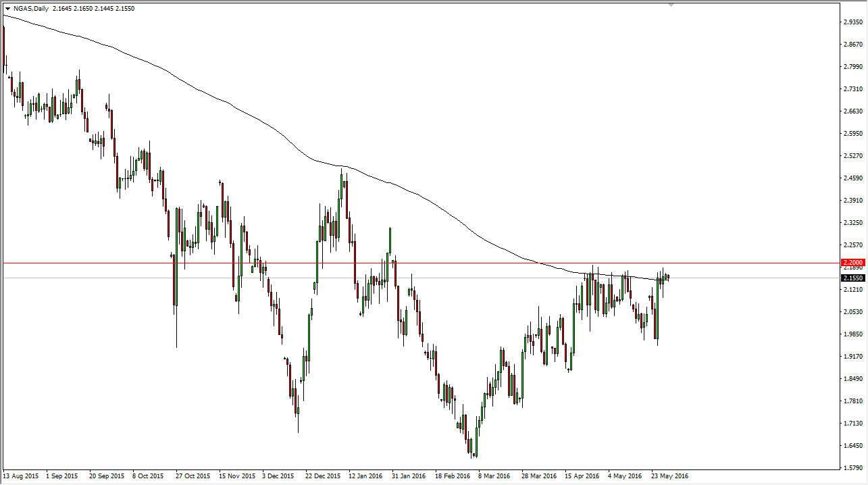Viewport: 868px width, 485px height.
Task: Click the 1.5790 price axis label
Action: click(852, 467)
